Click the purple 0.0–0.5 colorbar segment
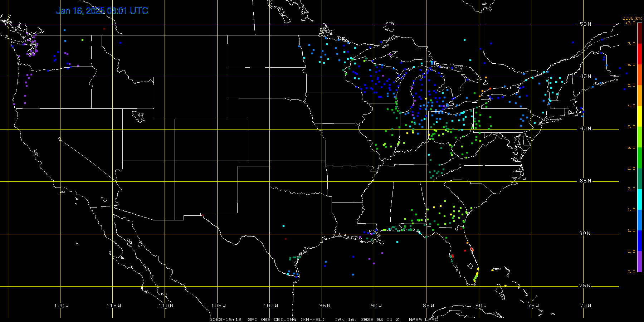644x322 pixels. [639, 262]
